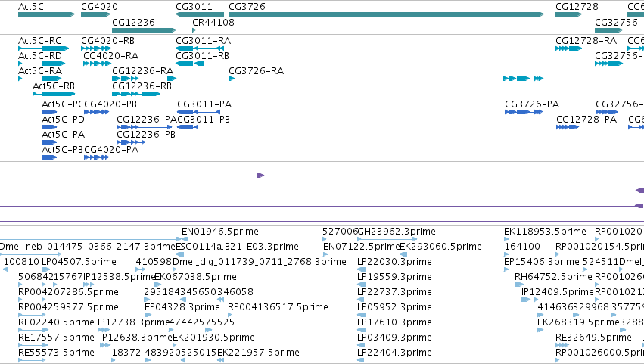Open protein CG12236-PB label
Viewport: 644px width, 364px height.
[146, 135]
